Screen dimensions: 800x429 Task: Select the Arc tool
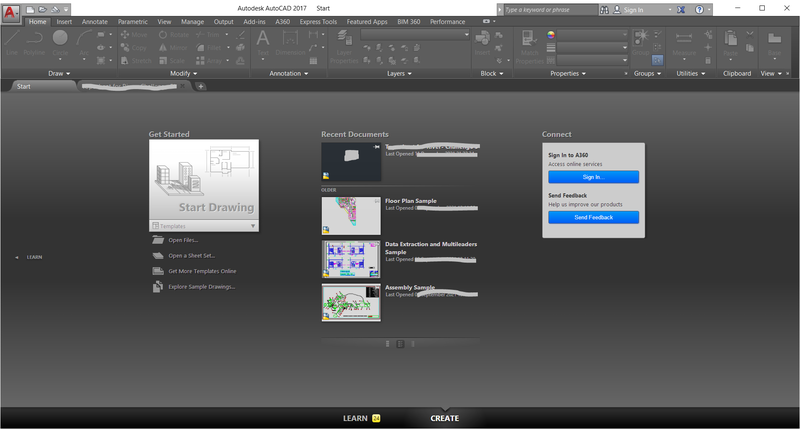point(84,42)
